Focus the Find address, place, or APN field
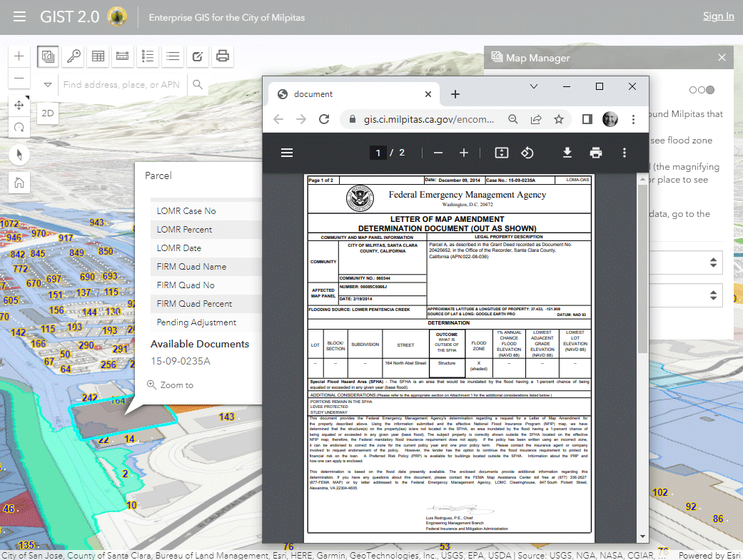The height and width of the screenshot is (560, 743). click(x=122, y=85)
